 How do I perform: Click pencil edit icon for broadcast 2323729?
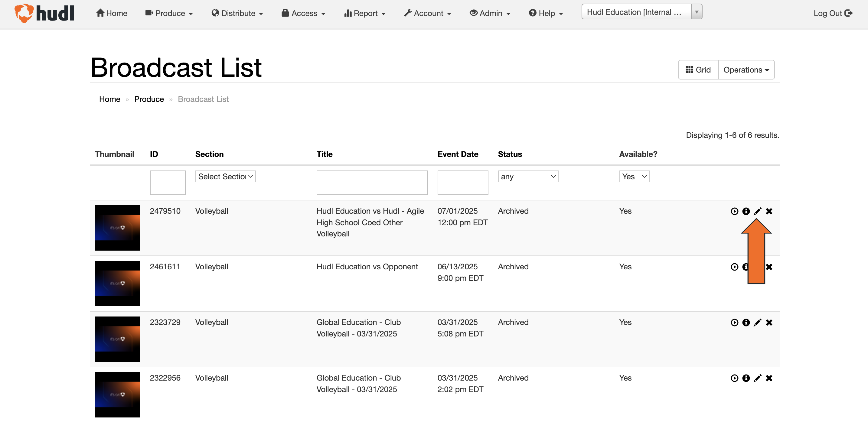[757, 322]
